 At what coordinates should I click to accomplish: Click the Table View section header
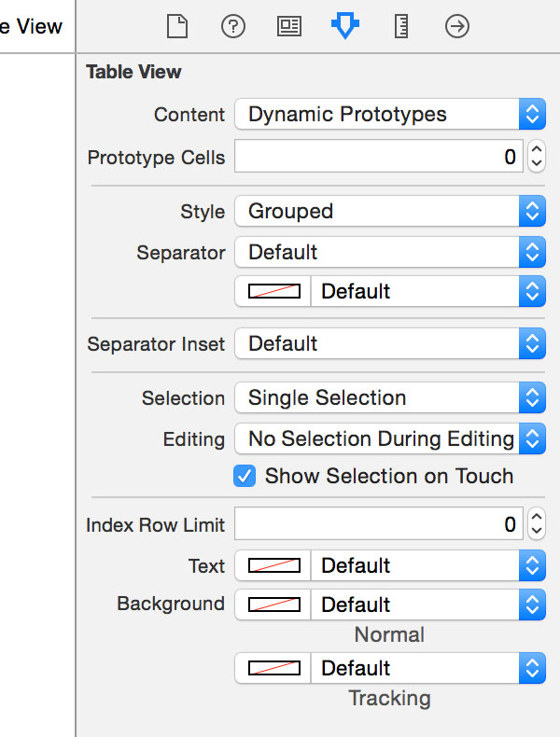pyautogui.click(x=133, y=72)
